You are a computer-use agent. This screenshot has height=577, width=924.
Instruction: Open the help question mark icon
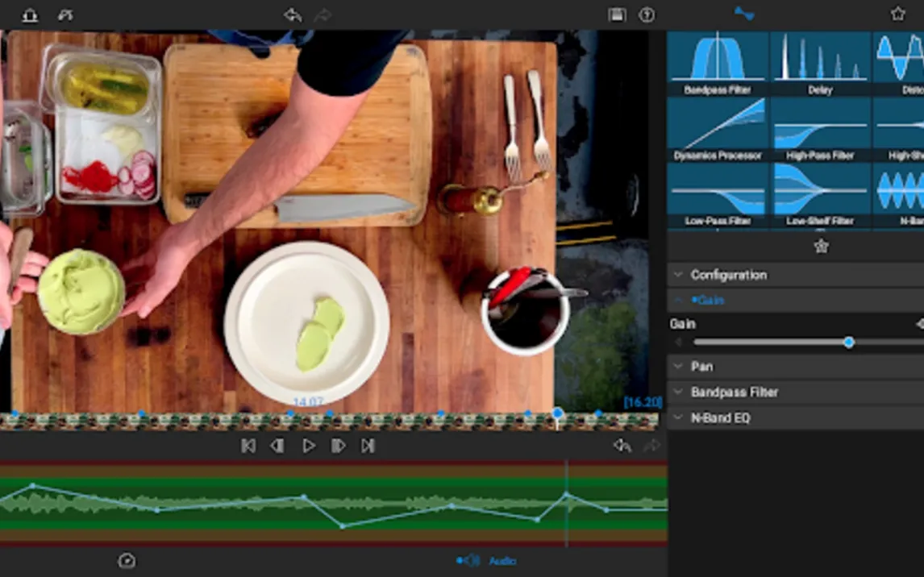click(x=647, y=15)
